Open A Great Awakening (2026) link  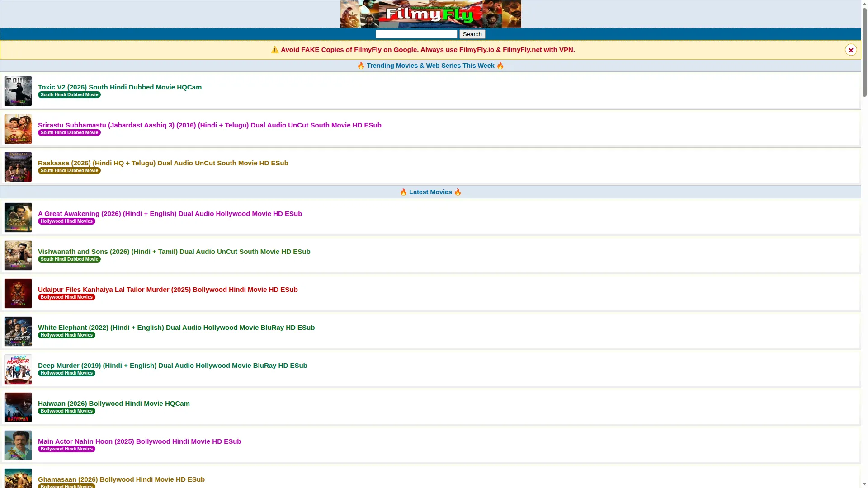(170, 214)
